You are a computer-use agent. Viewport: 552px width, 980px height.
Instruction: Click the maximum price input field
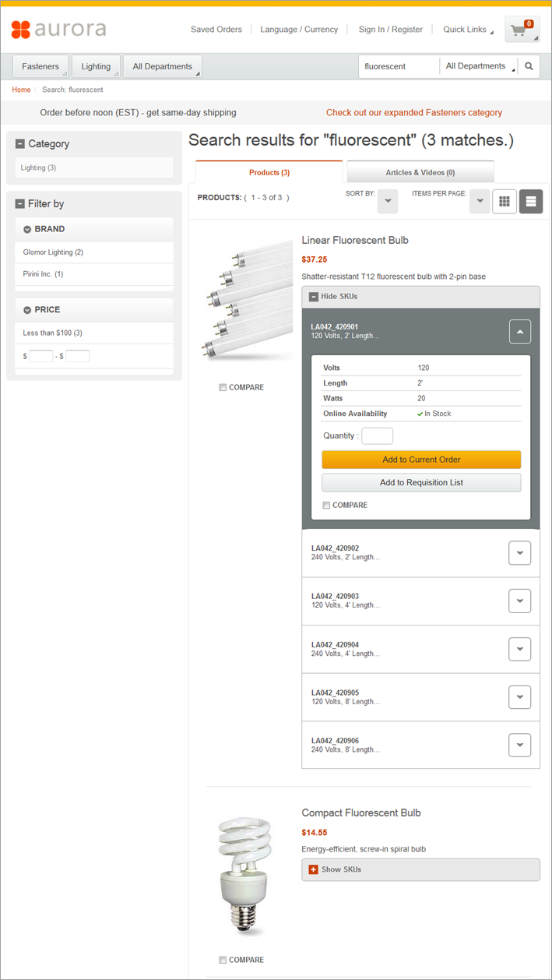pyautogui.click(x=77, y=356)
